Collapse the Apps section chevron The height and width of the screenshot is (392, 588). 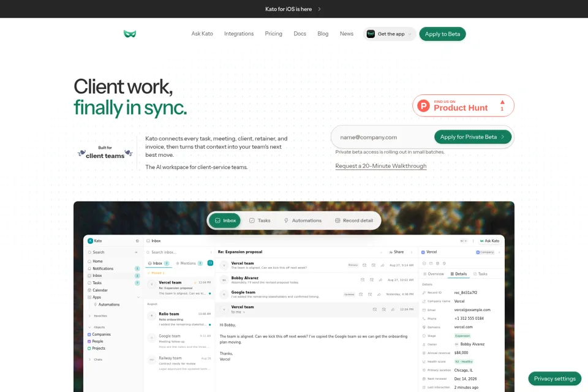click(x=138, y=297)
